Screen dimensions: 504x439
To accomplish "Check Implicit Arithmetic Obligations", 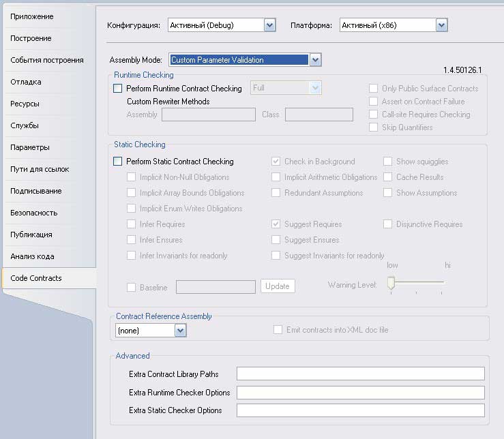I will click(x=276, y=177).
